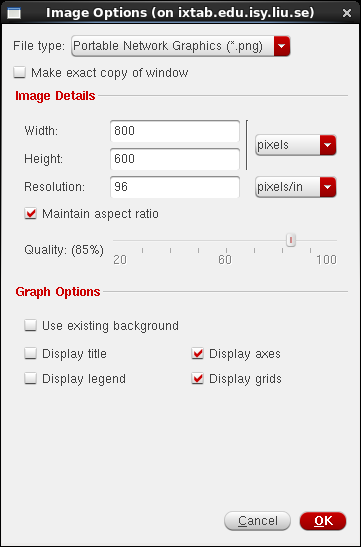Click the Resolution input field
361x547 pixels.
175,187
